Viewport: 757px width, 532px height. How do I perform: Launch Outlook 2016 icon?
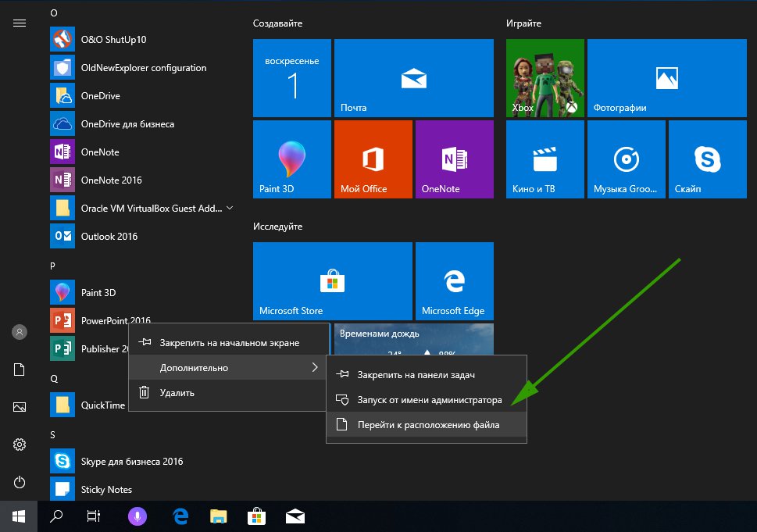point(62,236)
